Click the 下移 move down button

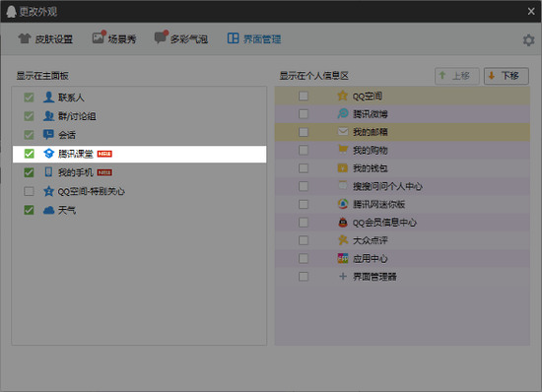tap(507, 76)
